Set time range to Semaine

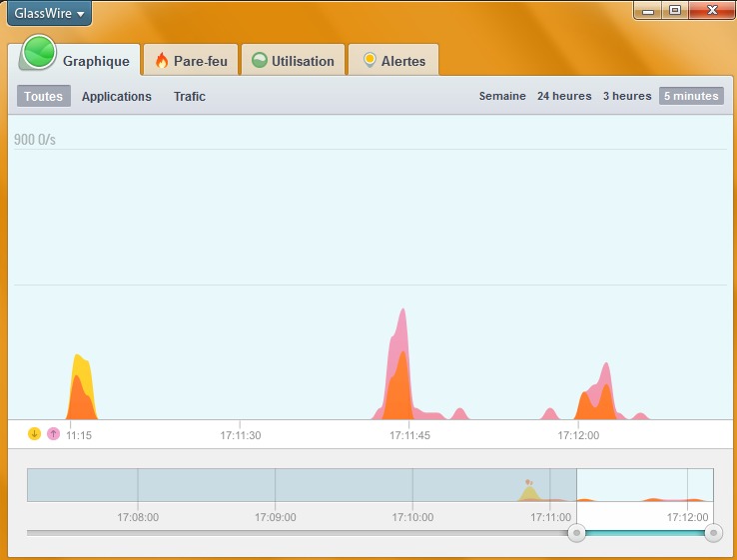[502, 96]
